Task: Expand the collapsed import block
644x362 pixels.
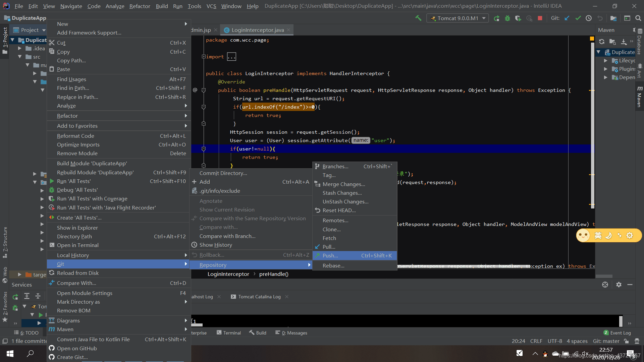Action: 204,57
